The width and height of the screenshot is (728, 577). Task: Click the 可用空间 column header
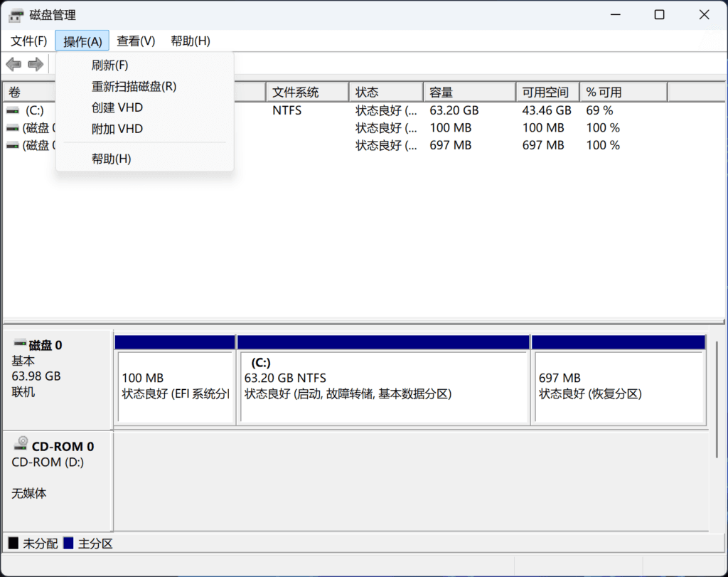[x=547, y=92]
